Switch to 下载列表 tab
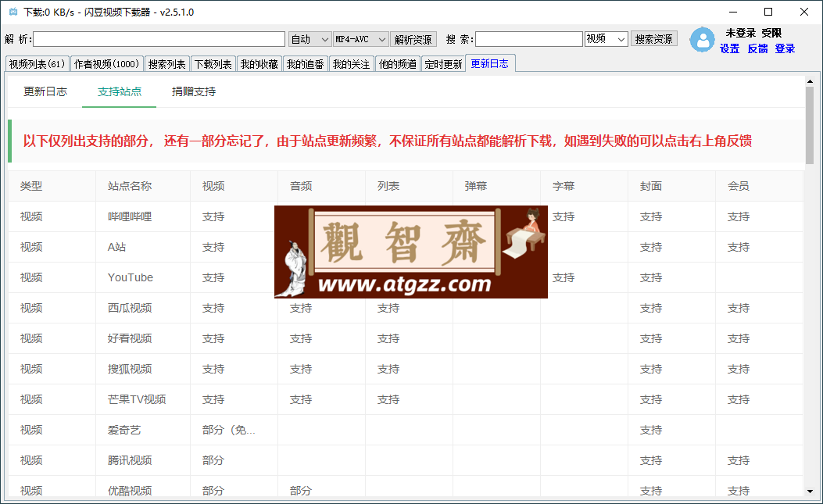This screenshot has height=504, width=823. click(x=213, y=64)
